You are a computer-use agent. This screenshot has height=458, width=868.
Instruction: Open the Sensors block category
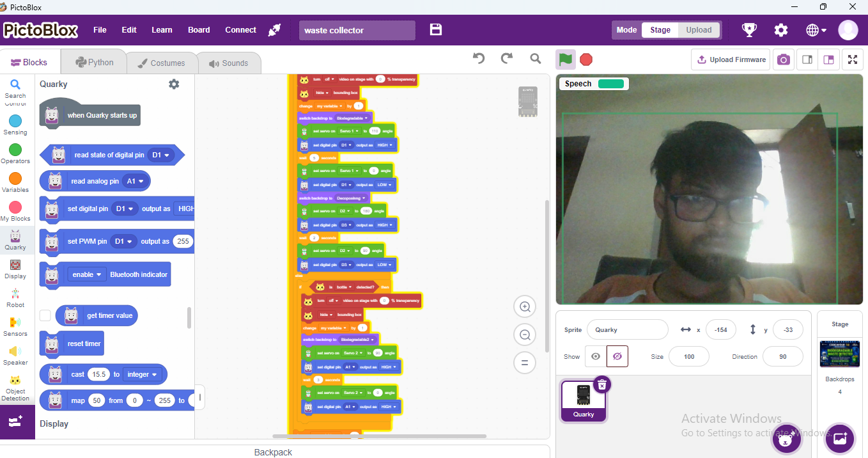click(x=15, y=327)
